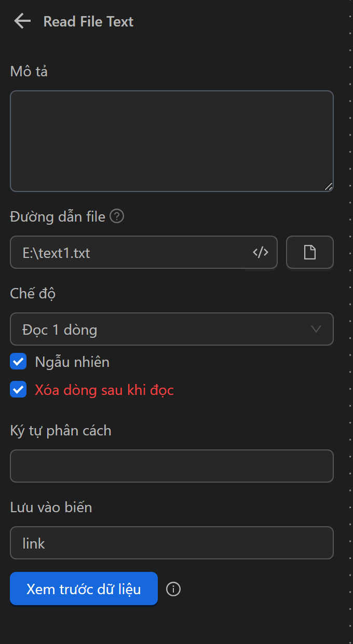353x644 pixels.
Task: Disable the Xóa dòng sau khi đọc checkbox
Action: pos(18,390)
